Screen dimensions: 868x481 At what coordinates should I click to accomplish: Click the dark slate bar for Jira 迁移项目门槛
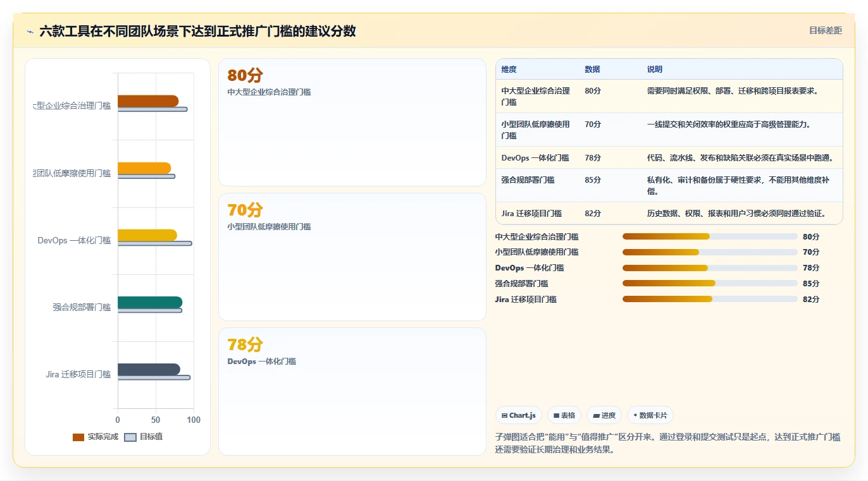click(x=149, y=369)
